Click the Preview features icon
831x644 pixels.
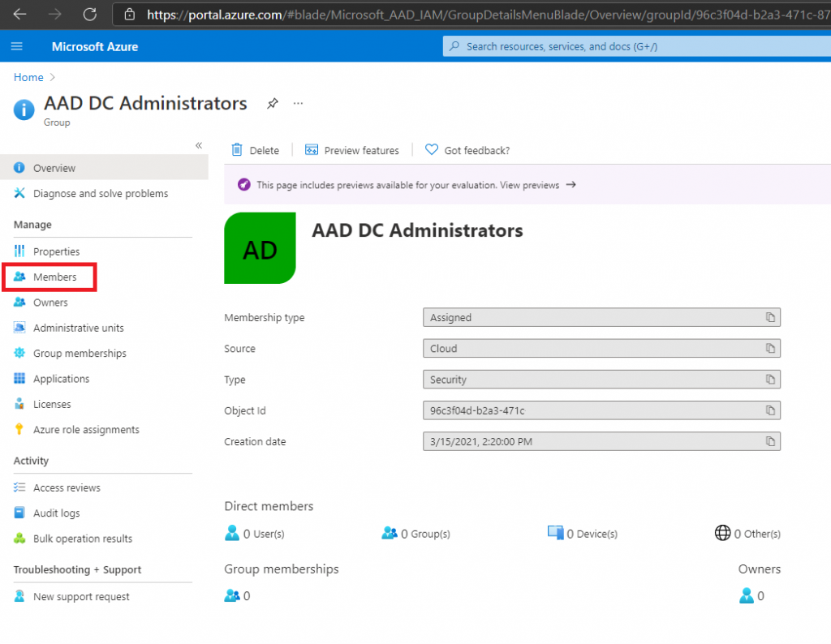click(312, 150)
